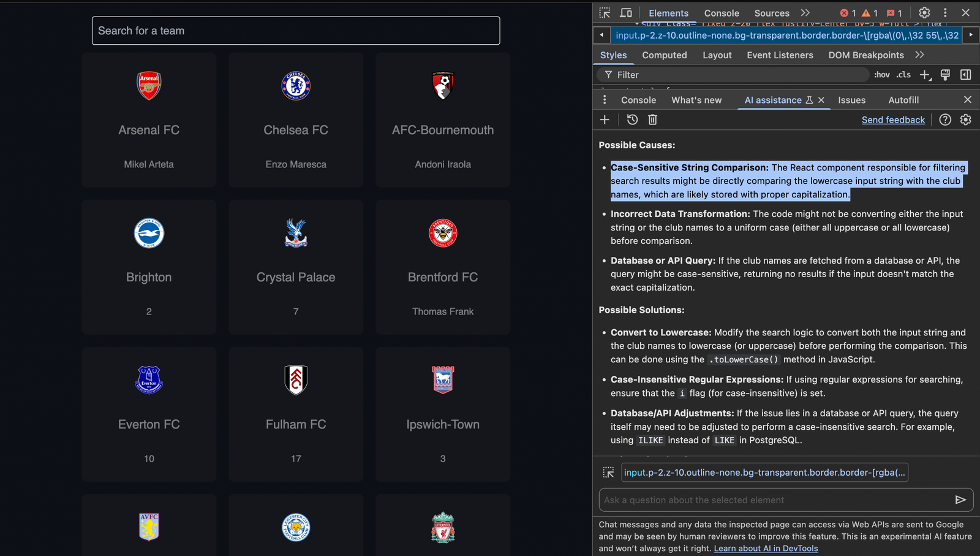Click Learn about AI in DevTools link
Image resolution: width=980 pixels, height=556 pixels.
pos(766,548)
